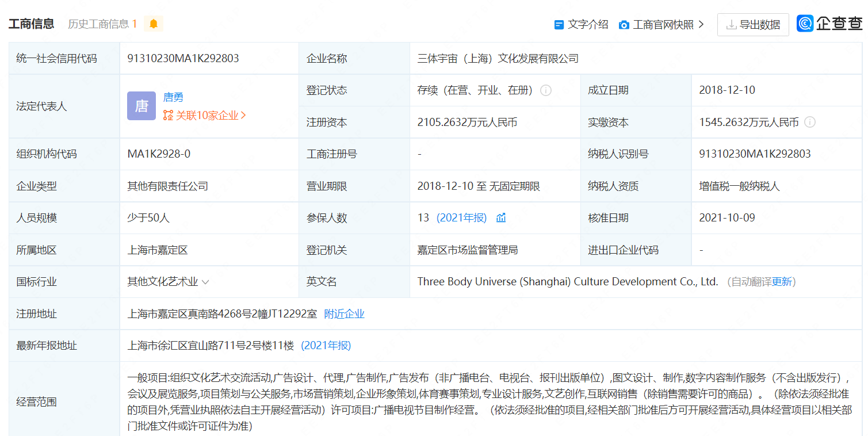The width and height of the screenshot is (868, 436).
Task: Click the (2021年报) link beside 参保人数
Action: pyautogui.click(x=462, y=217)
